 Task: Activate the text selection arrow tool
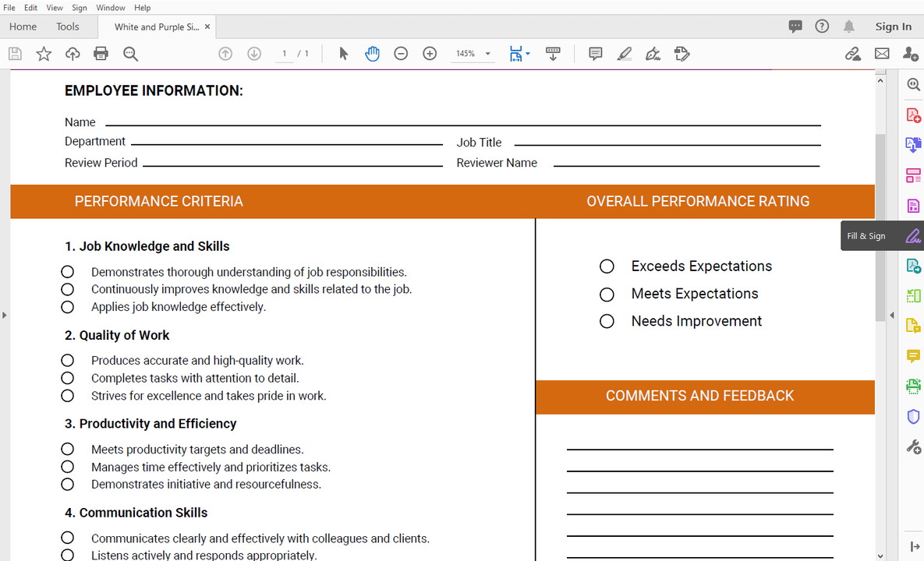point(342,53)
